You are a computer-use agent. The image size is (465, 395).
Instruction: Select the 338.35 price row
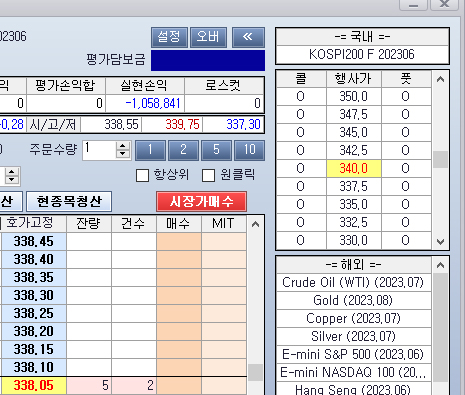33,277
